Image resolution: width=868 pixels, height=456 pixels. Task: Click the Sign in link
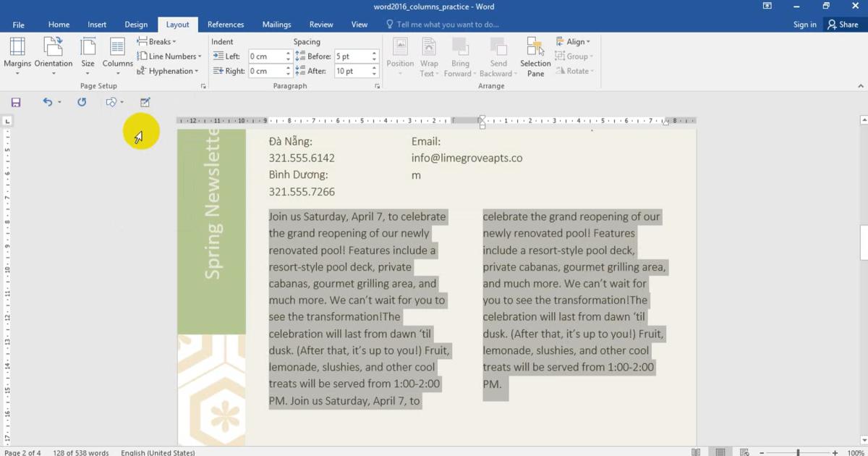804,25
